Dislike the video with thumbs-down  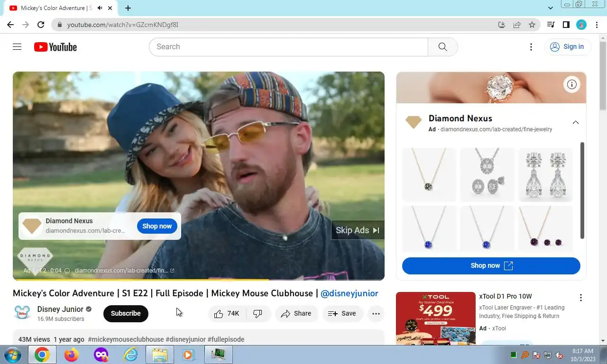coord(258,313)
